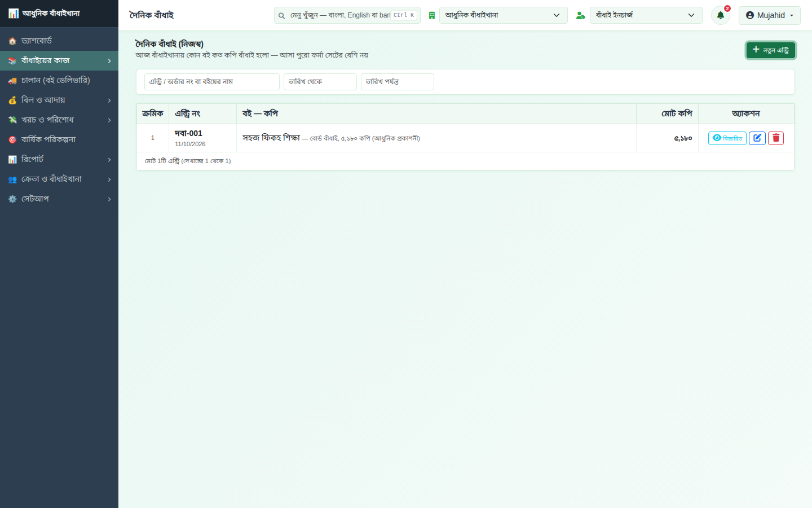Expand the সেটআপ sidebar menu
This screenshot has height=508, width=812.
(x=59, y=199)
